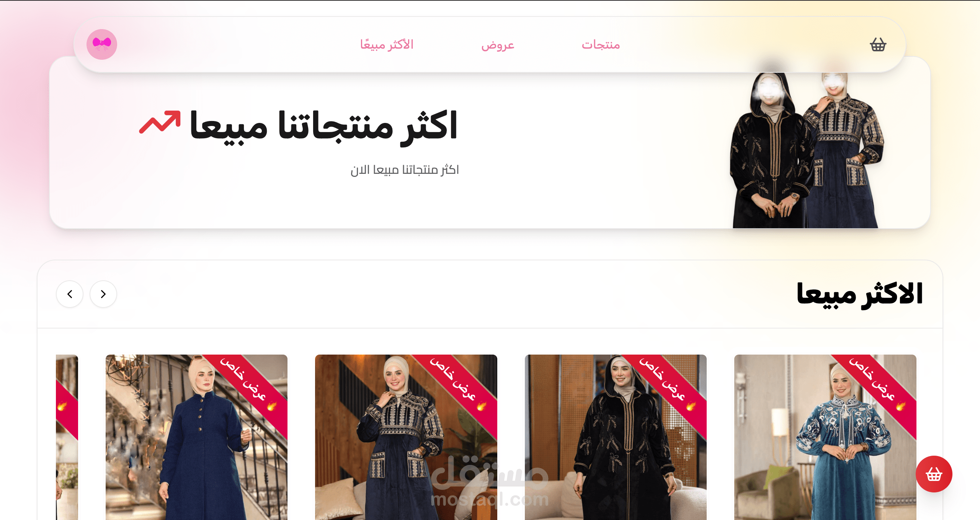Go to الأكثر مبيعًا nav link
This screenshot has width=980, height=520.
(x=387, y=45)
